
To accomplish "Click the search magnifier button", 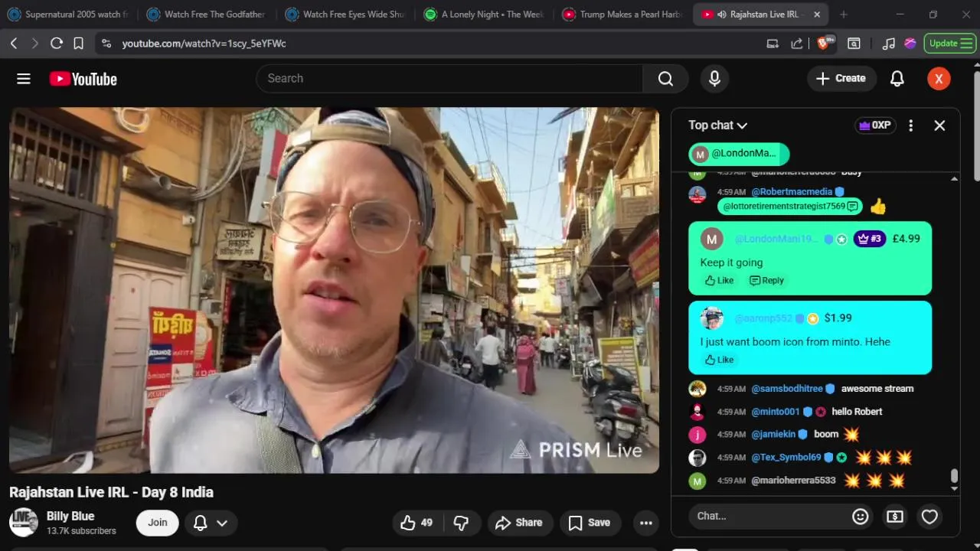I will (x=665, y=79).
